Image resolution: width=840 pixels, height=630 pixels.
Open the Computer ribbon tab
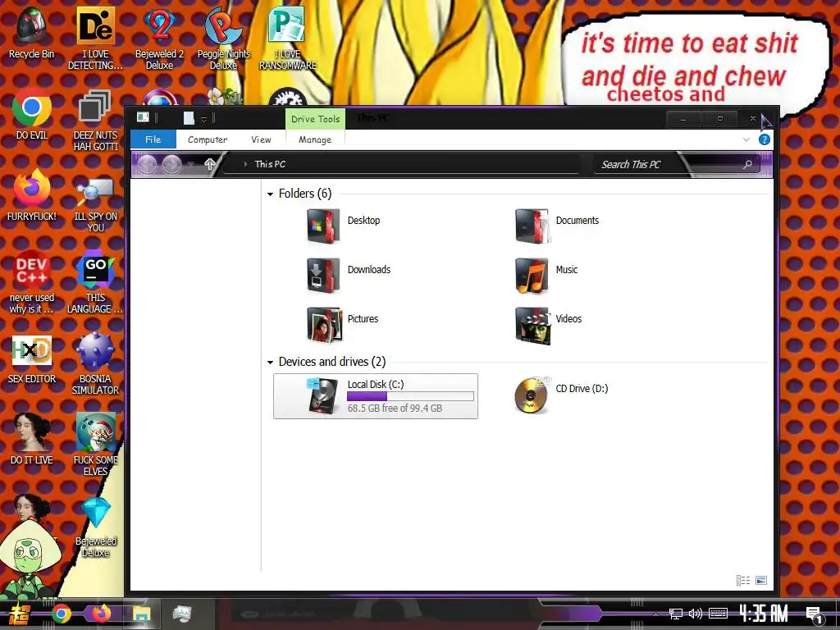pyautogui.click(x=208, y=139)
